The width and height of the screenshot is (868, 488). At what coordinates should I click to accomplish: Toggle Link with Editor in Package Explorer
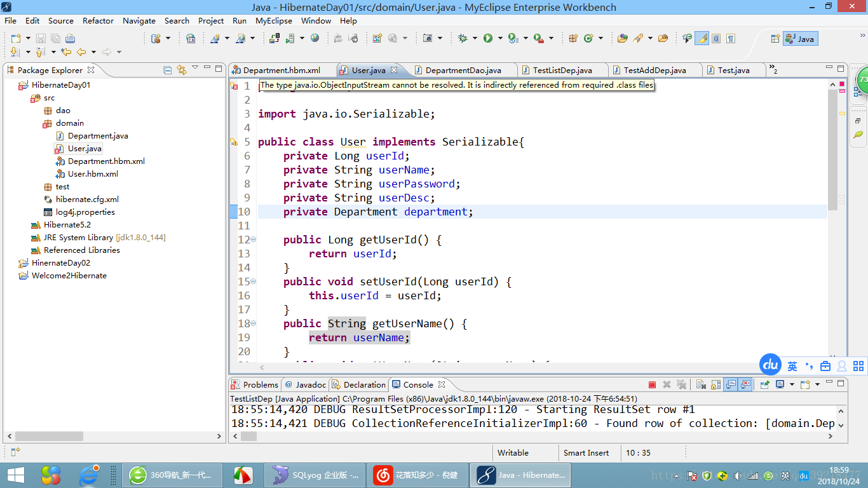click(x=182, y=70)
